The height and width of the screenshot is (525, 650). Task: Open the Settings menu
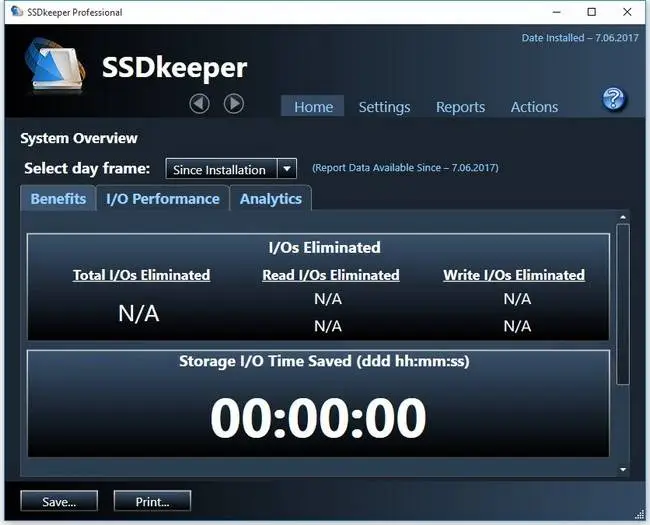(384, 107)
